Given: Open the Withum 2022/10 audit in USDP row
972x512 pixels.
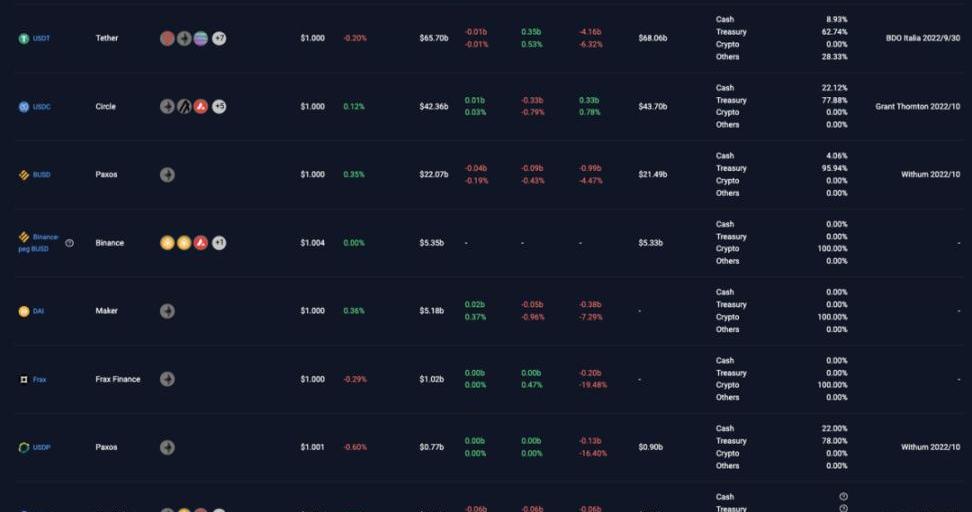Looking at the screenshot, I should coord(930,447).
